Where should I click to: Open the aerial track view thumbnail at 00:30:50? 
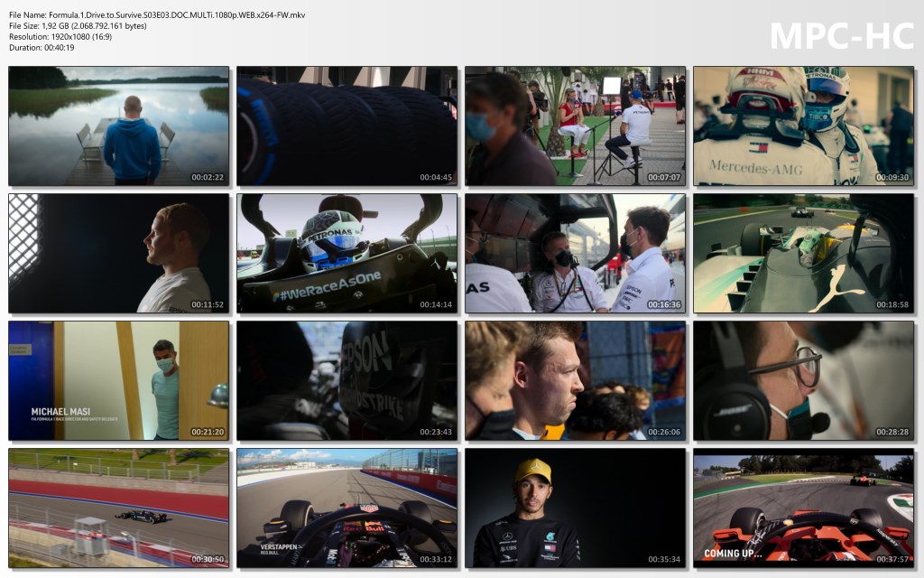118,508
